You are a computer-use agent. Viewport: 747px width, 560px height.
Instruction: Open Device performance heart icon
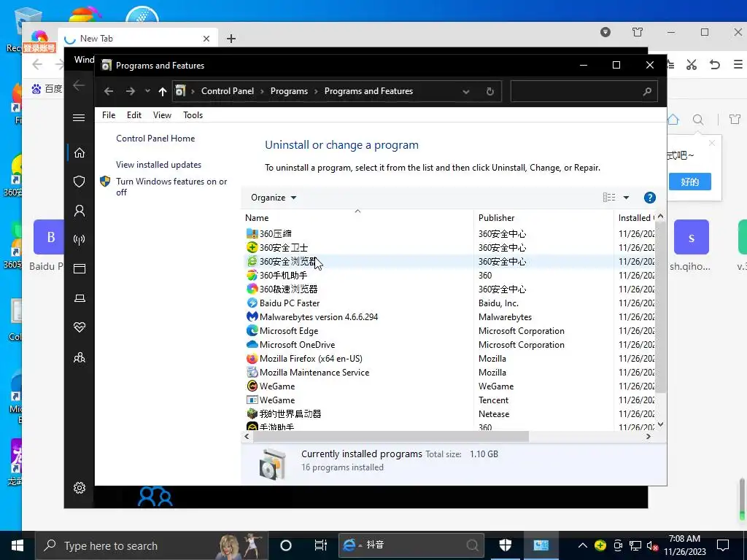pyautogui.click(x=79, y=327)
